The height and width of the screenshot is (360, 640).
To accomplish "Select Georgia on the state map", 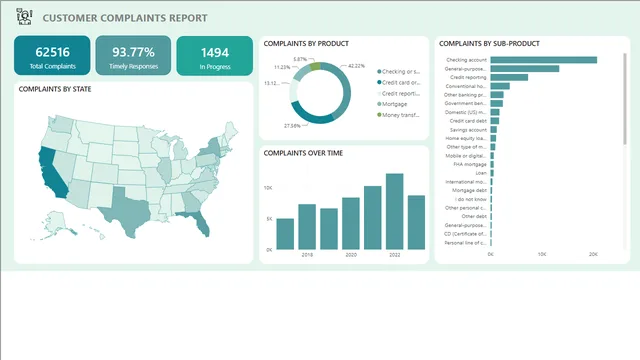I will pyautogui.click(x=192, y=202).
